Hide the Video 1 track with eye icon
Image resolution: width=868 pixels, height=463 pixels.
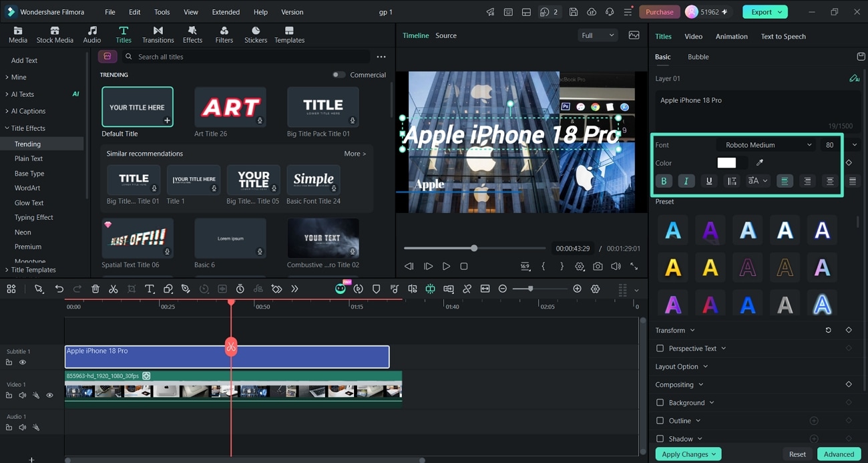49,396
